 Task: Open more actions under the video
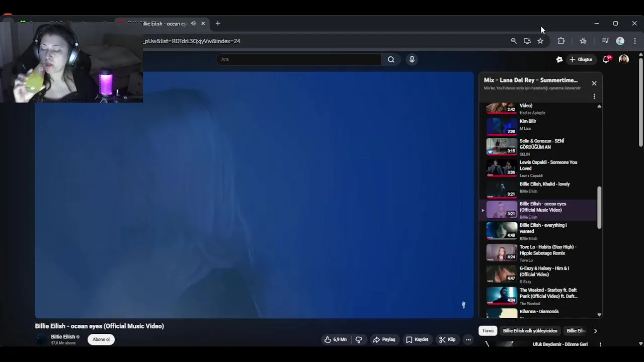click(468, 339)
